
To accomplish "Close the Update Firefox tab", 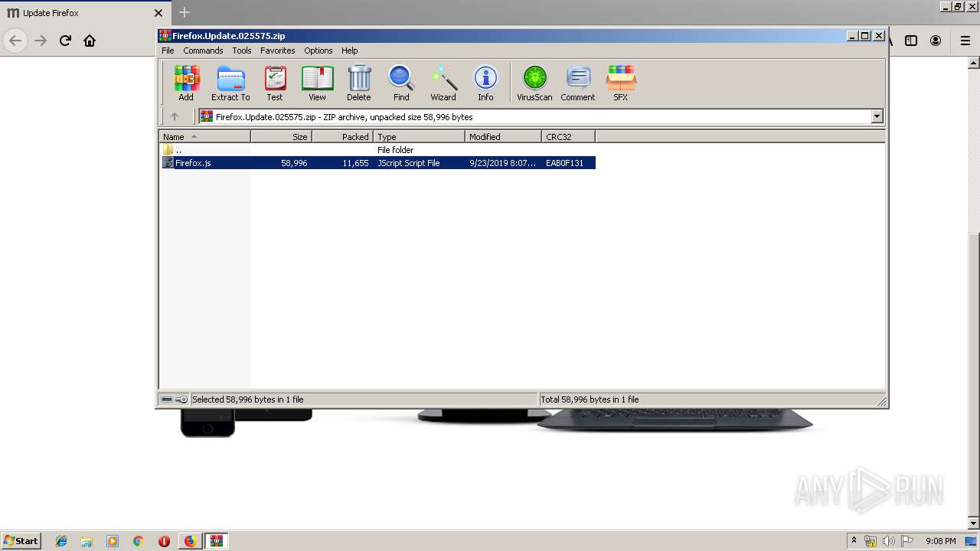I will [158, 13].
